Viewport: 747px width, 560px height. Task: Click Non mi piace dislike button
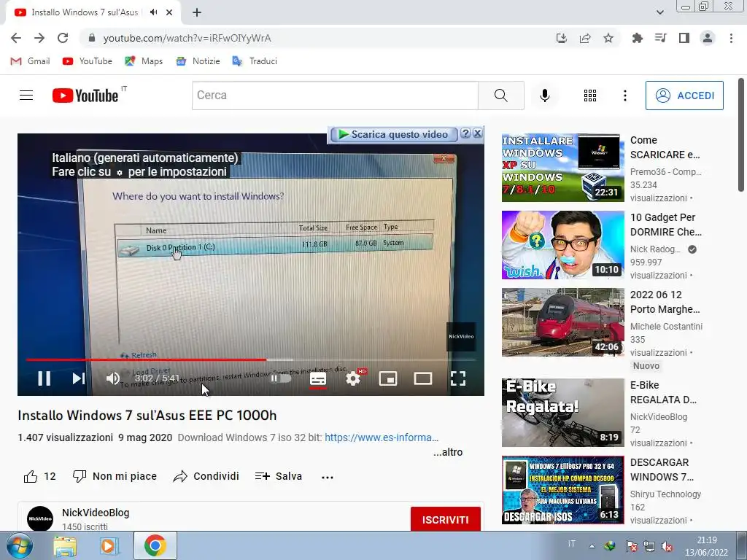(115, 476)
